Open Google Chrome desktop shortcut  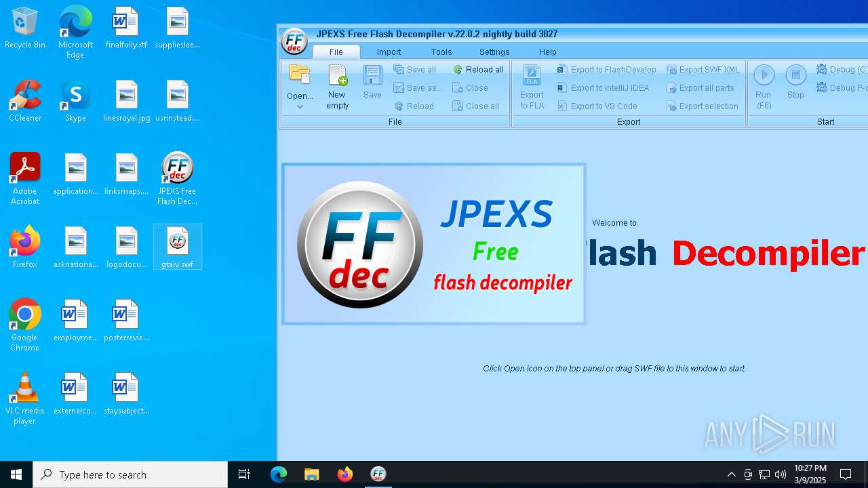(25, 325)
